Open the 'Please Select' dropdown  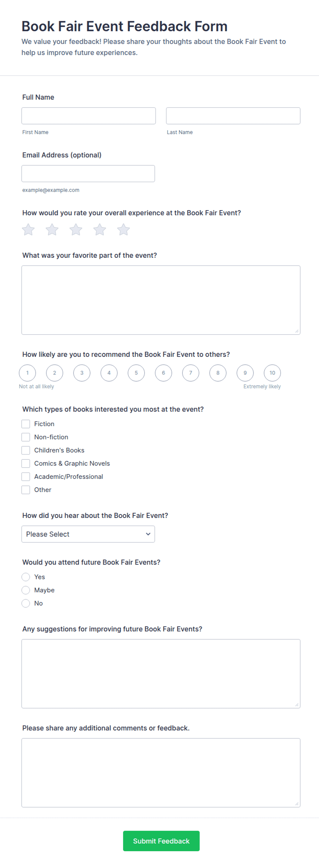pos(88,534)
